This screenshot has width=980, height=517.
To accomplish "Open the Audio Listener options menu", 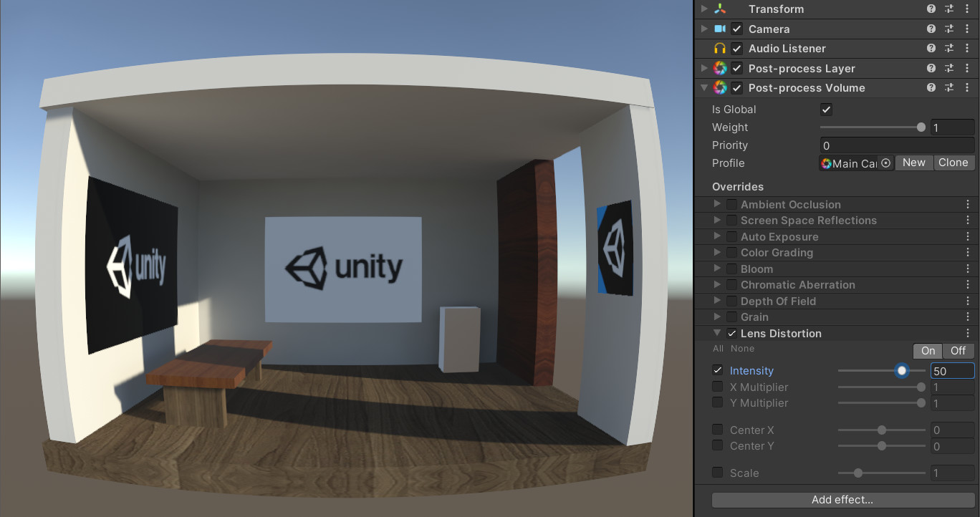I will tap(968, 49).
